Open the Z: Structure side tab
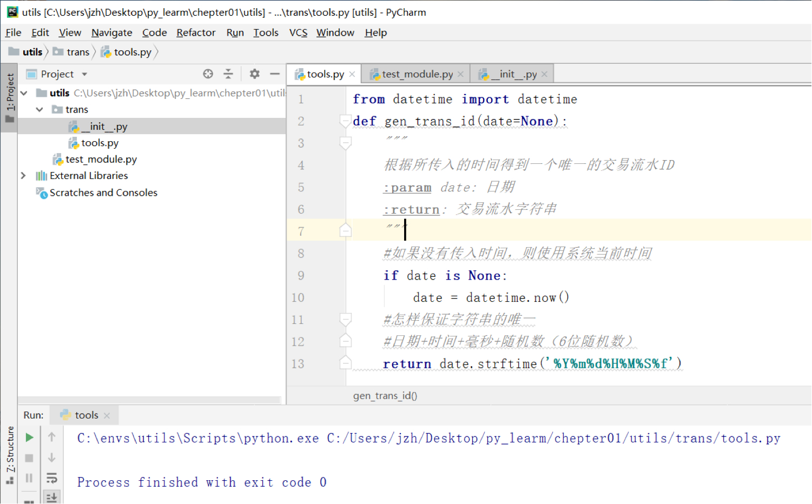 10,455
